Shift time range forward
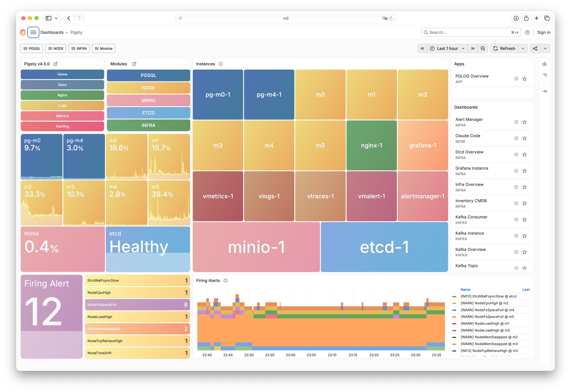Image resolution: width=571 pixels, height=392 pixels. click(x=473, y=48)
